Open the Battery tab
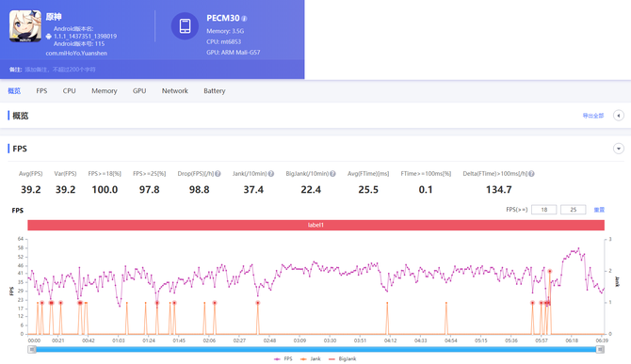The image size is (631, 364). tap(215, 91)
